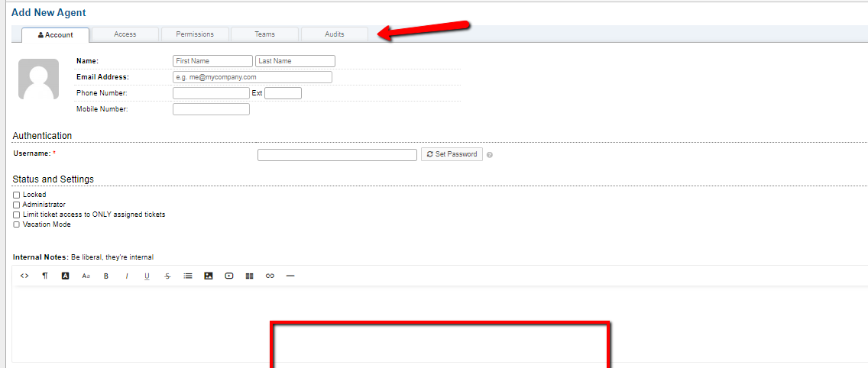Apply strikethrough in notes editor

click(167, 276)
